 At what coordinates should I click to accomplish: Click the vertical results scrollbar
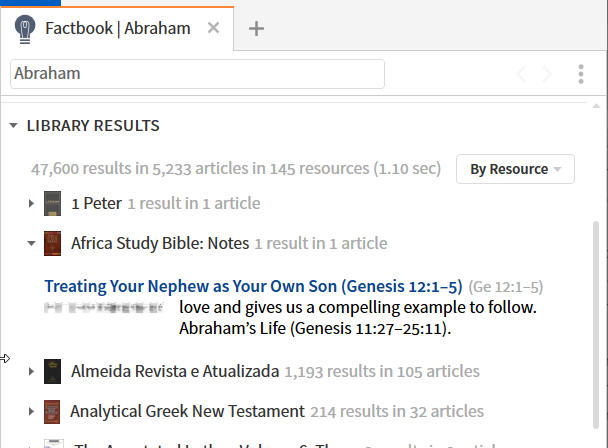click(596, 324)
